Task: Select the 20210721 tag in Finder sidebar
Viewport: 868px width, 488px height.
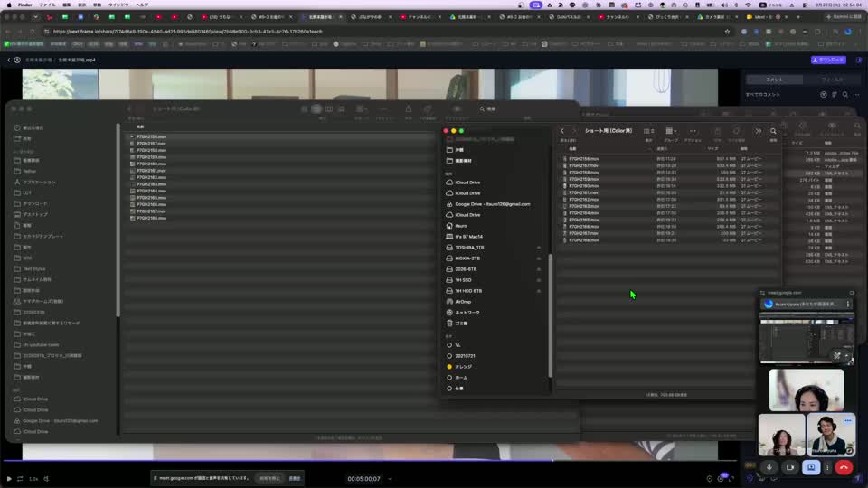Action: 465,356
